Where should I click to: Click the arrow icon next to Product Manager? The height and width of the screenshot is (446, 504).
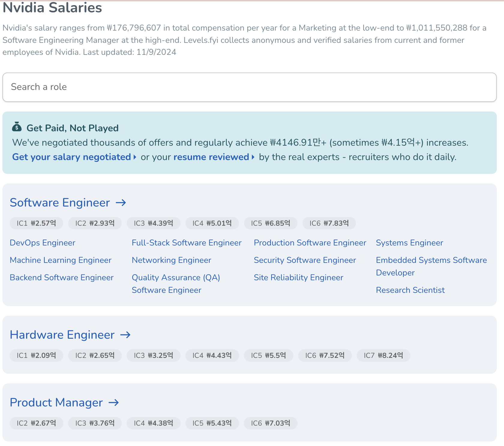114,403
